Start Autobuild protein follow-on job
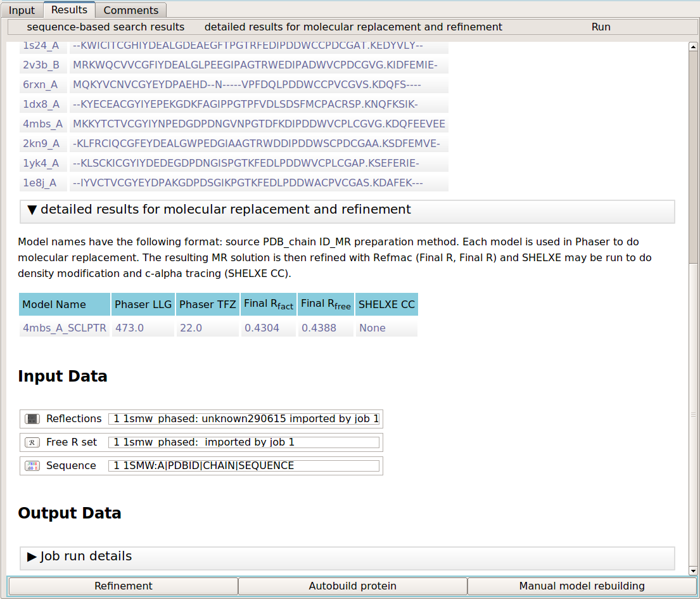The image size is (700, 599). (x=352, y=586)
